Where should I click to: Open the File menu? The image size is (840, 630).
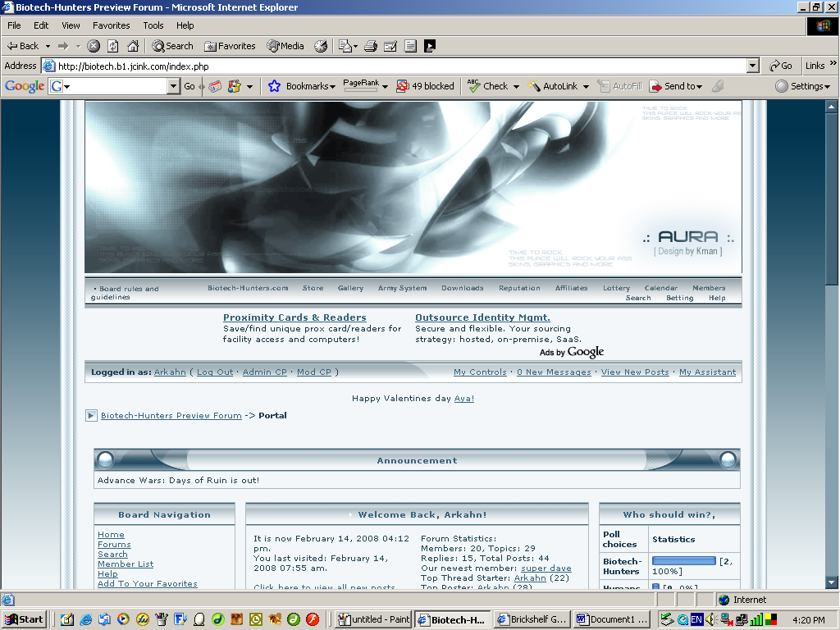[x=14, y=25]
